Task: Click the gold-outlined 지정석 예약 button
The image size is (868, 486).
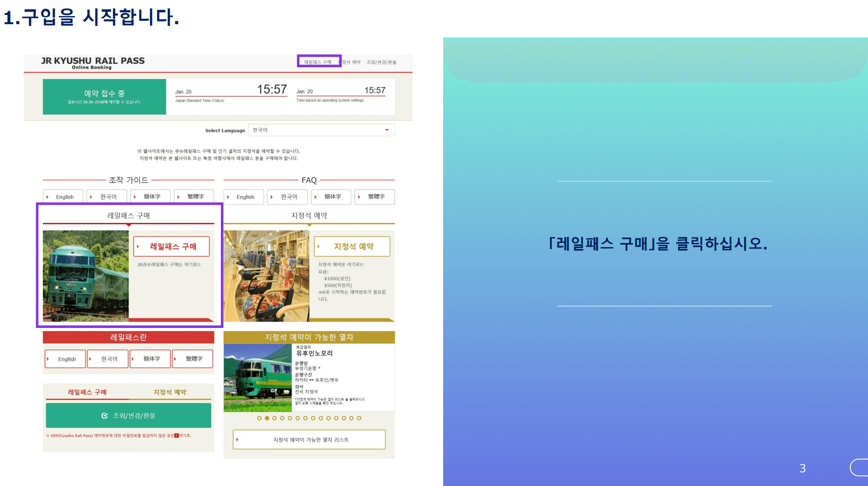Action: point(352,246)
